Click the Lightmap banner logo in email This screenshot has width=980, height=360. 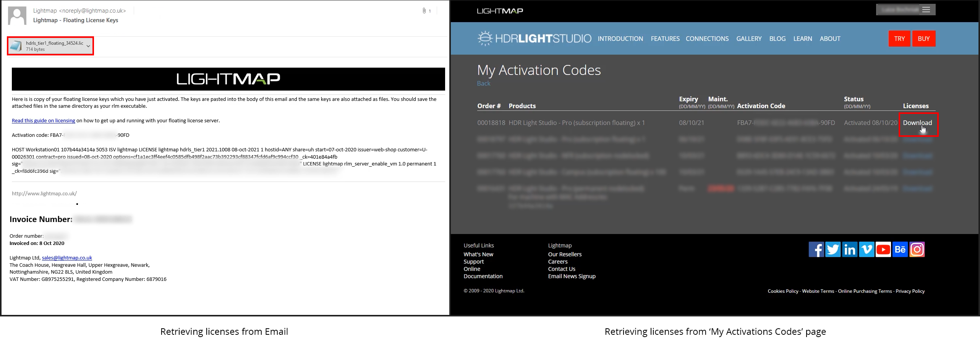click(x=228, y=79)
